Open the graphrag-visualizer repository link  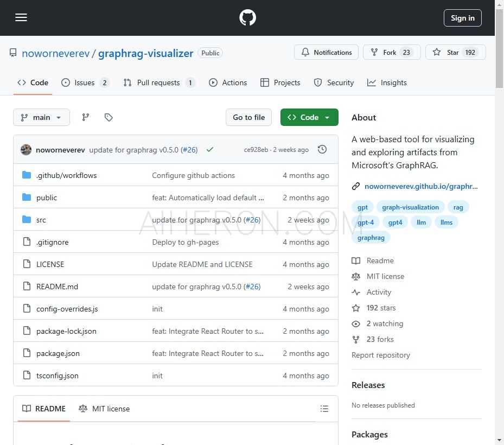145,53
